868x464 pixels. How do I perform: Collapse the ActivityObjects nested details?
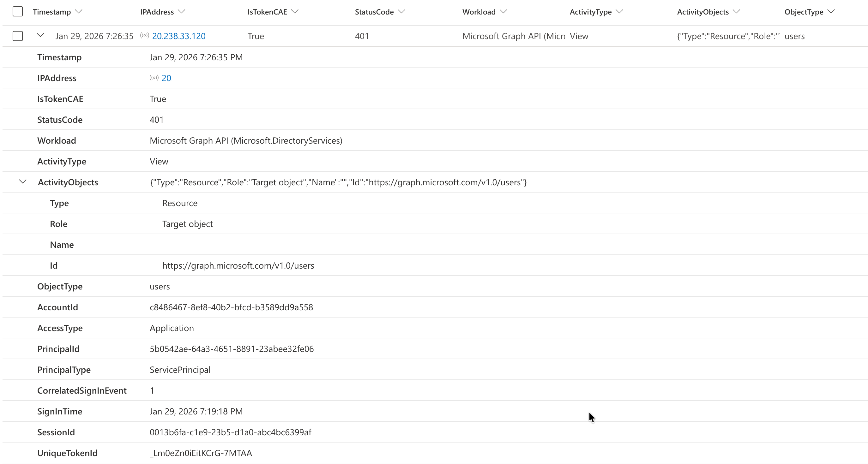point(22,182)
